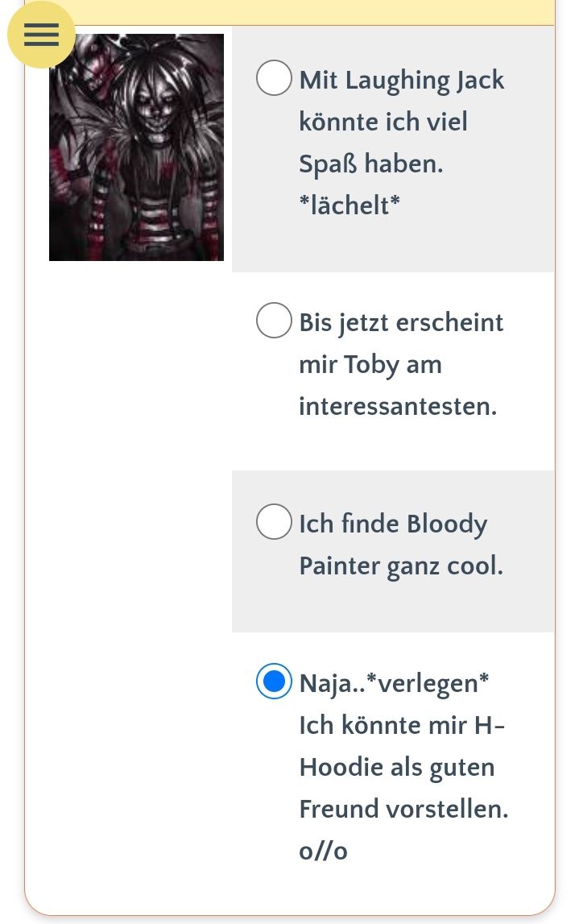
Task: Click the label 'Painter ganz cool.'
Action: pyautogui.click(x=401, y=566)
